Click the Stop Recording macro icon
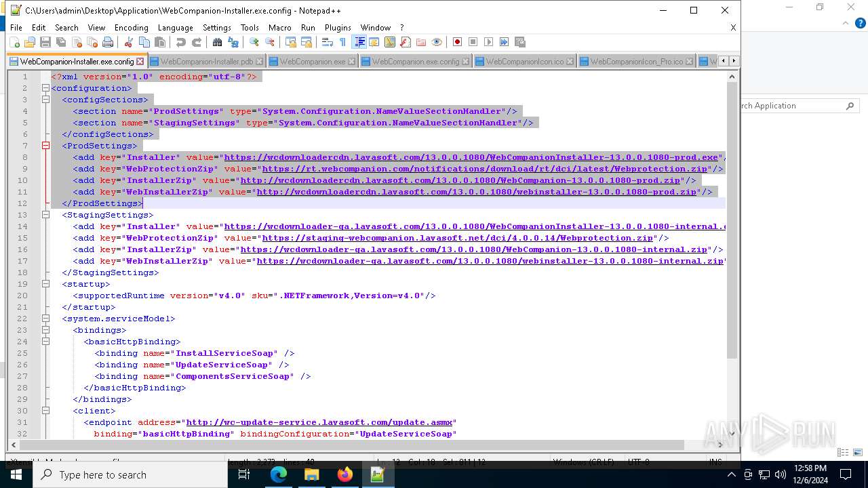The image size is (868, 488). tap(473, 42)
